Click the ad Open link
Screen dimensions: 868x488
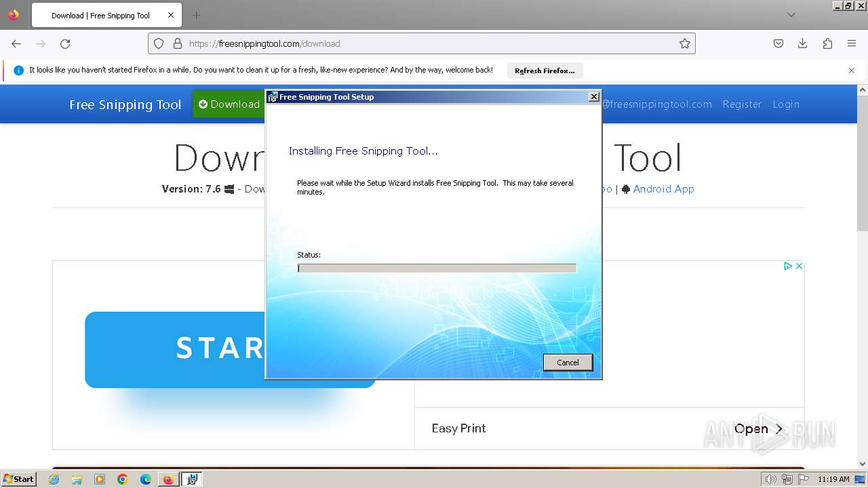759,428
